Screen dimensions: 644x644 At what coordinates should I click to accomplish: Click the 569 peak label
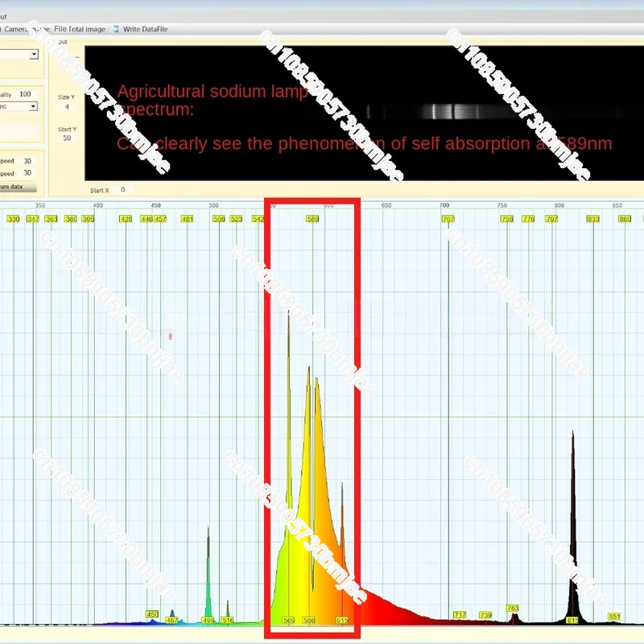pos(289,620)
